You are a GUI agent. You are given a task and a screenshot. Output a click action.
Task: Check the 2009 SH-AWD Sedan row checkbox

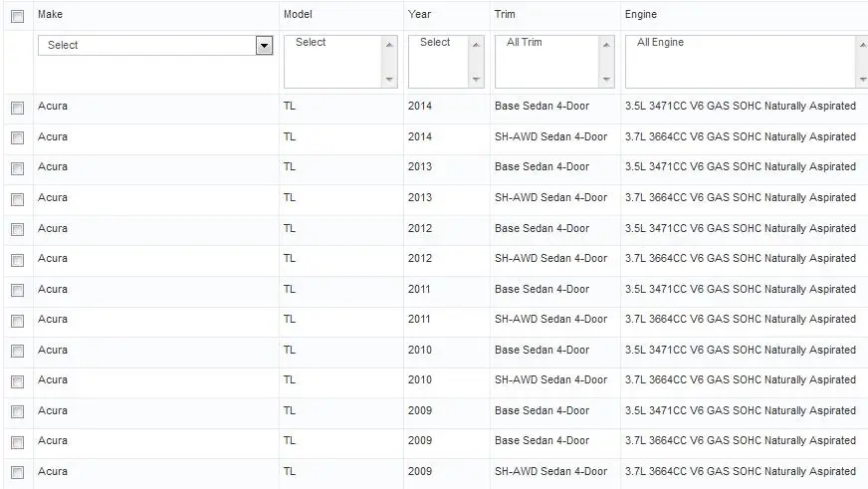coord(18,472)
